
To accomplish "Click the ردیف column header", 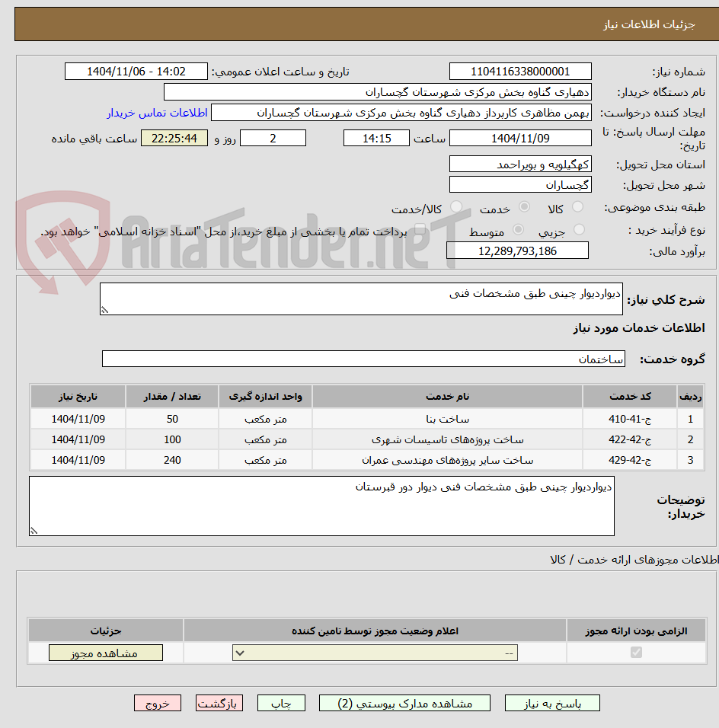I will point(690,397).
